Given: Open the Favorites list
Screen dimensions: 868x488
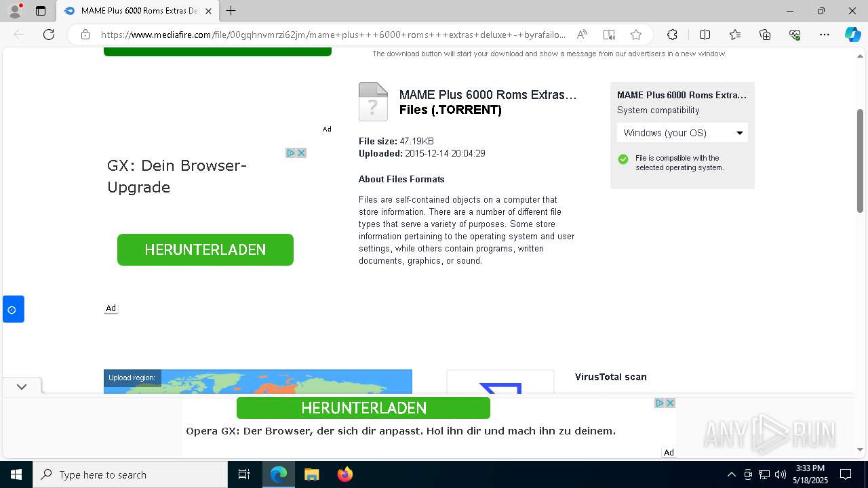Looking at the screenshot, I should [735, 35].
